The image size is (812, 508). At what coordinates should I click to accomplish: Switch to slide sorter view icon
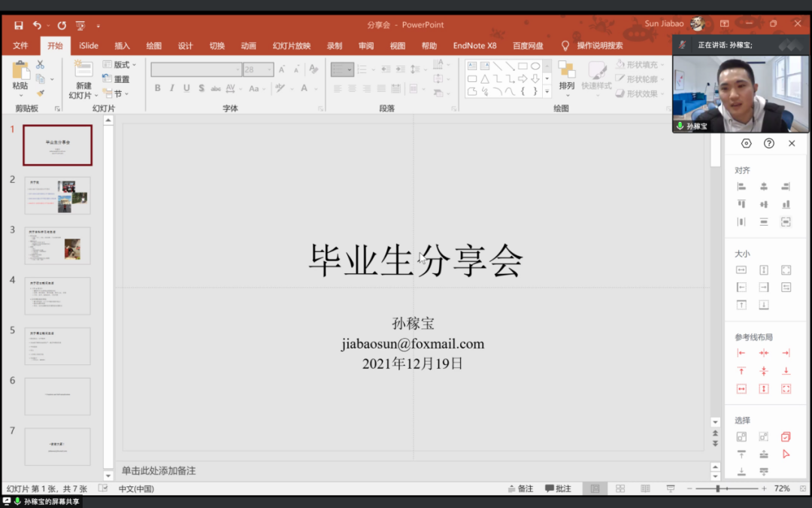click(x=620, y=488)
